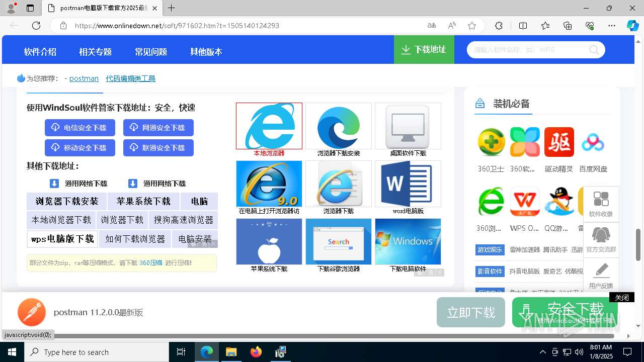Screen dimensions: 644x362
Task: Click the 游戏娱乐 category tag
Action: pyautogui.click(x=490, y=250)
